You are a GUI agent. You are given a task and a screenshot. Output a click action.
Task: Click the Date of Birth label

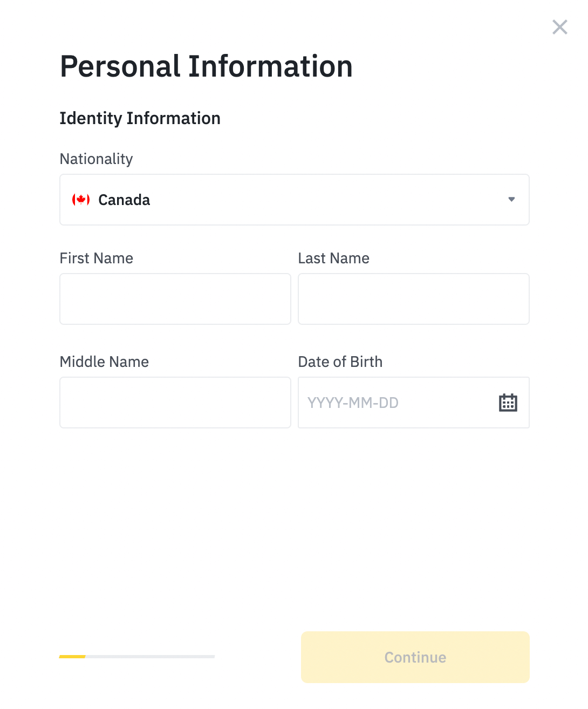point(340,362)
